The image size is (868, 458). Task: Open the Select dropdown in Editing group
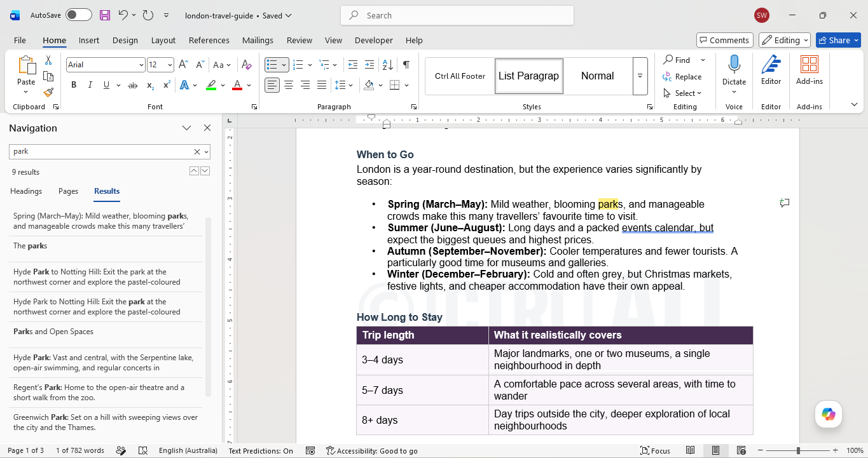coord(682,93)
